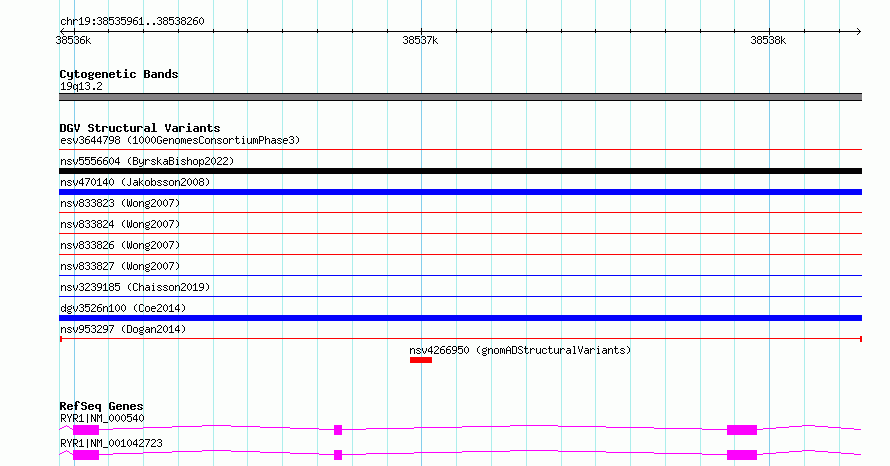Screen dimensions: 890x466
Task: Select the RYR1|NM_001042723 transcript label
Action: click(111, 443)
